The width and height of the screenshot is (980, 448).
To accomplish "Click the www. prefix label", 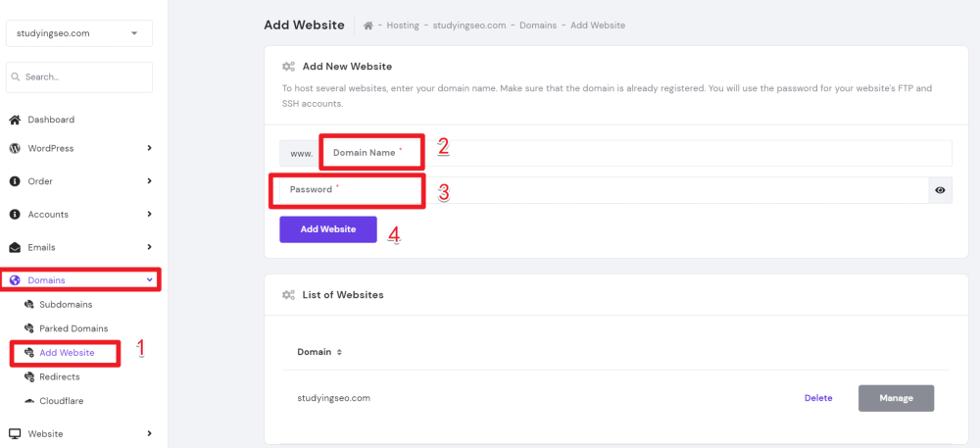I will coord(302,153).
